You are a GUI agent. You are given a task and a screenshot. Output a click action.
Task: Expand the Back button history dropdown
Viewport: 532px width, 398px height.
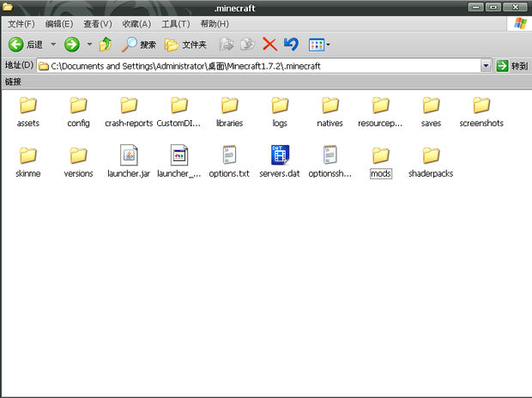(x=53, y=44)
